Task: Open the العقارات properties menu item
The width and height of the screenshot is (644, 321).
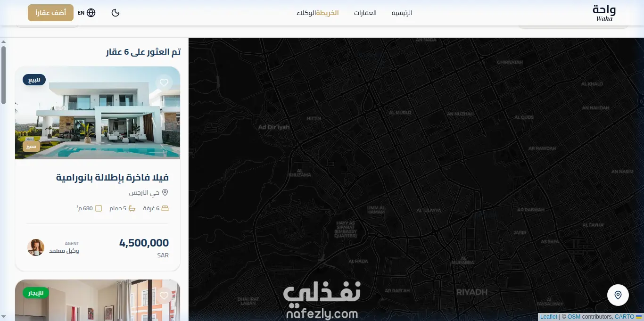Action: tap(365, 13)
